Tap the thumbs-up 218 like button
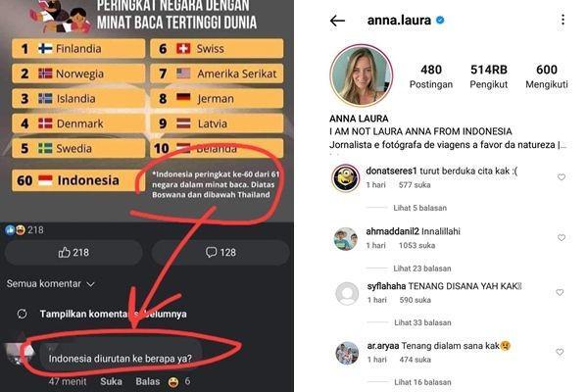 [x=73, y=253]
